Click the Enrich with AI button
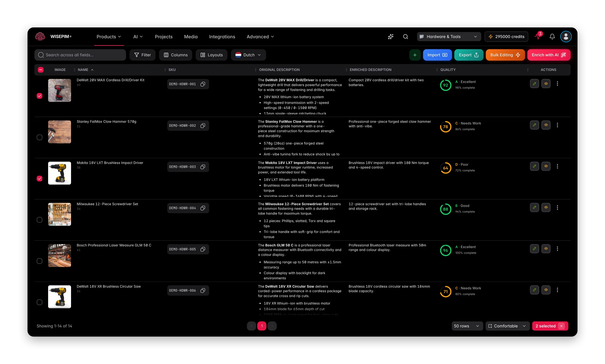 click(x=549, y=55)
